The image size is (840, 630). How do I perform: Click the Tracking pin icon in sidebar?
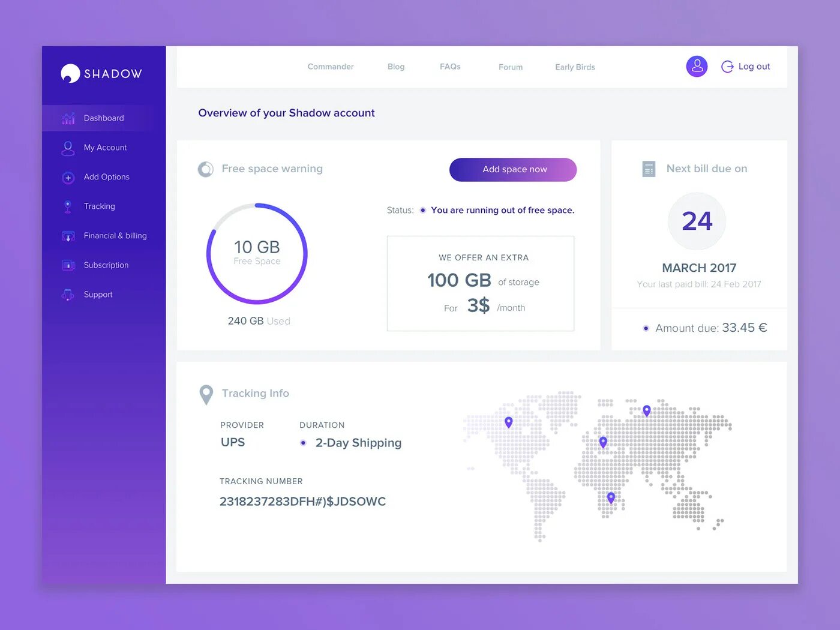(x=68, y=206)
